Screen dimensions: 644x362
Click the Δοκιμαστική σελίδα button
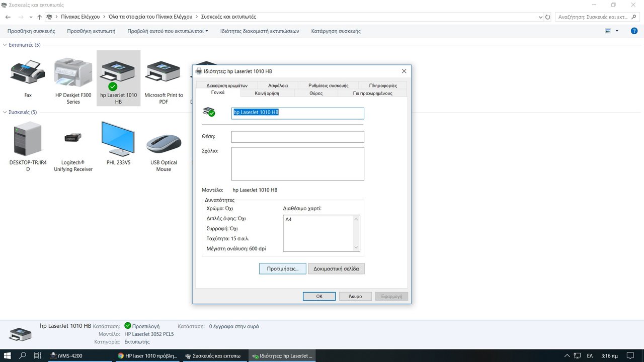coord(336,268)
